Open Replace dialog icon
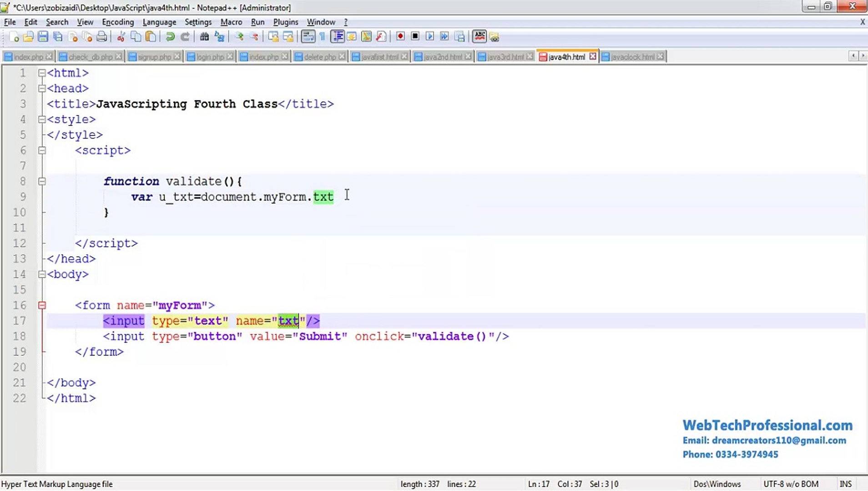The image size is (868, 491). click(x=219, y=37)
